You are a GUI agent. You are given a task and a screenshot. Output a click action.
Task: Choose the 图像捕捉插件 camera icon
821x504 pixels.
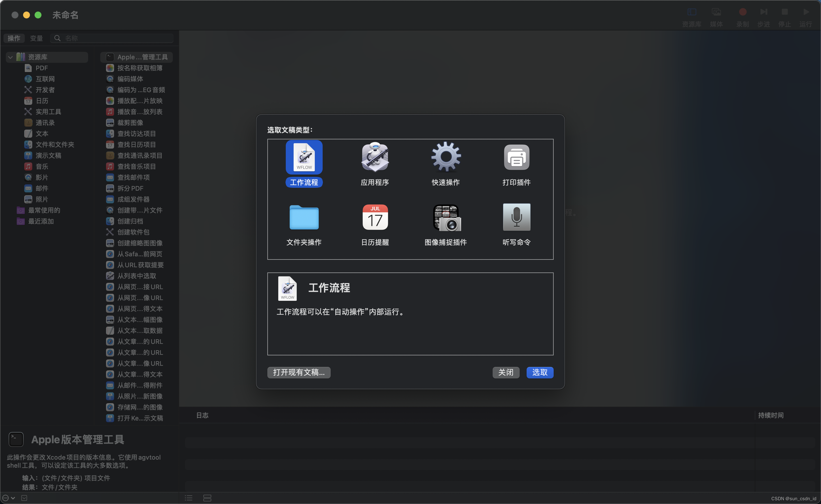point(446,217)
